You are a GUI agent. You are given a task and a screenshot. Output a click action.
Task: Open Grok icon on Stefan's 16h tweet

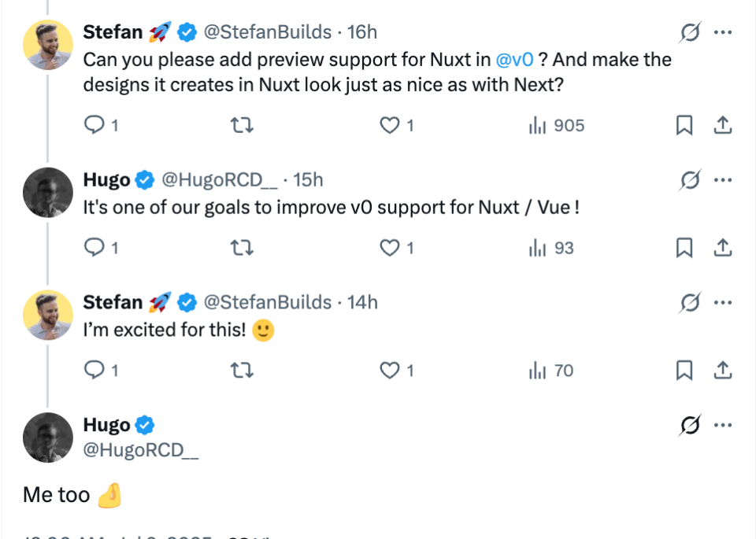(690, 33)
